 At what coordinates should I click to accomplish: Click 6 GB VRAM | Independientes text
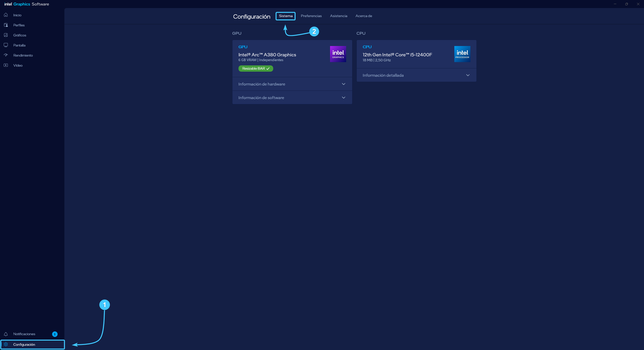coord(261,60)
